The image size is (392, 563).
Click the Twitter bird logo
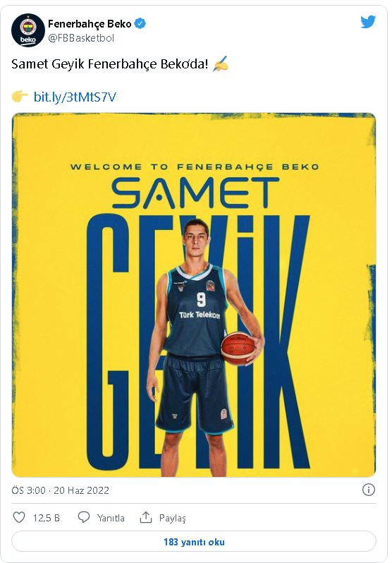(x=368, y=23)
